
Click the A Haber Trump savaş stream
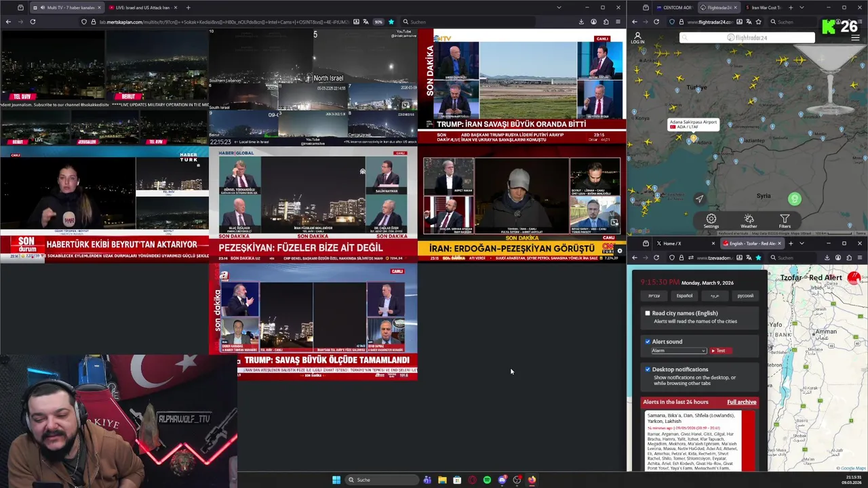[313, 321]
